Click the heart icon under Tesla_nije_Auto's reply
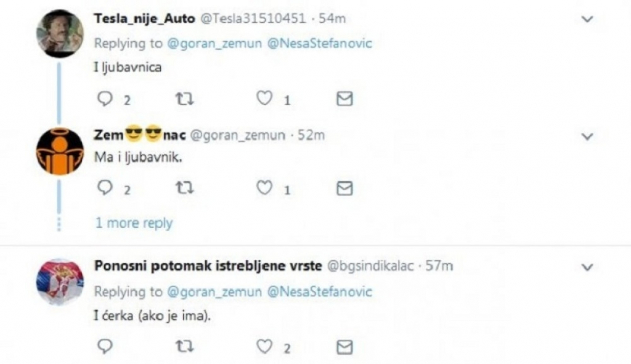 pyautogui.click(x=265, y=97)
